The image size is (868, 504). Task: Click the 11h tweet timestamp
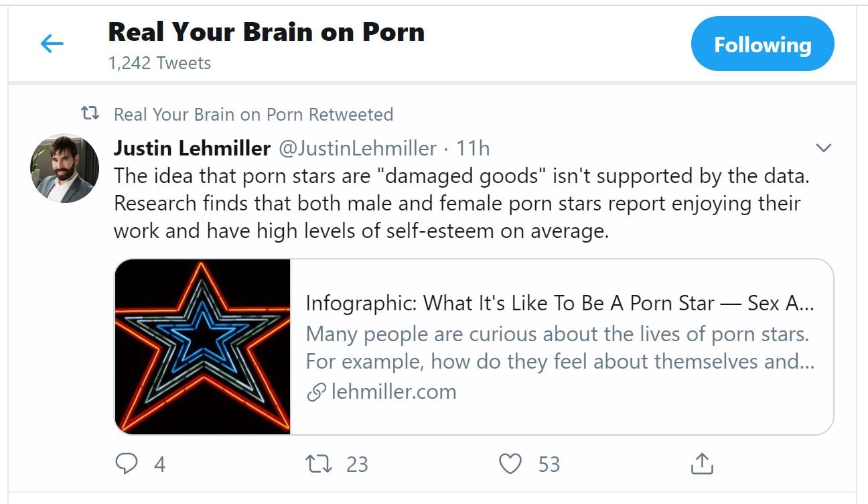(x=473, y=147)
